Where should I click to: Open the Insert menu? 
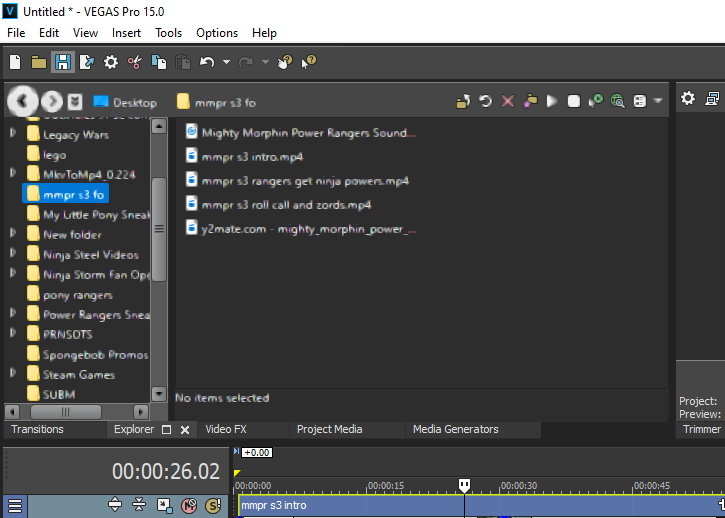(126, 33)
